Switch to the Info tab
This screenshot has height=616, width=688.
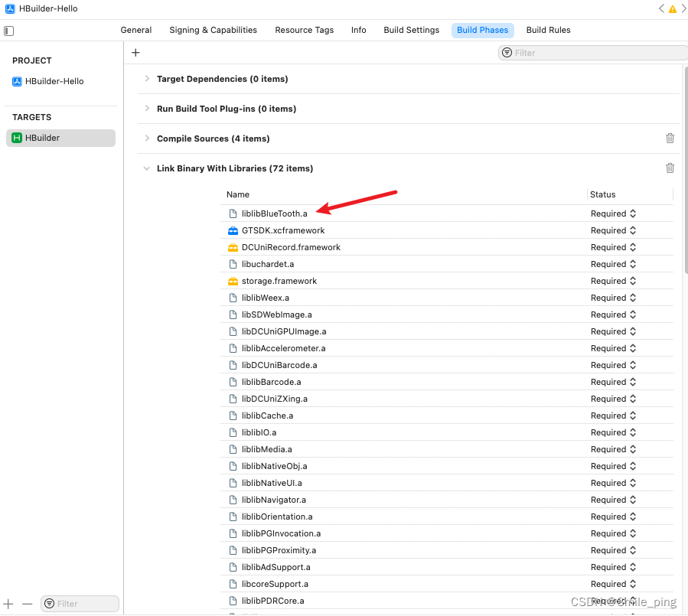tap(358, 30)
